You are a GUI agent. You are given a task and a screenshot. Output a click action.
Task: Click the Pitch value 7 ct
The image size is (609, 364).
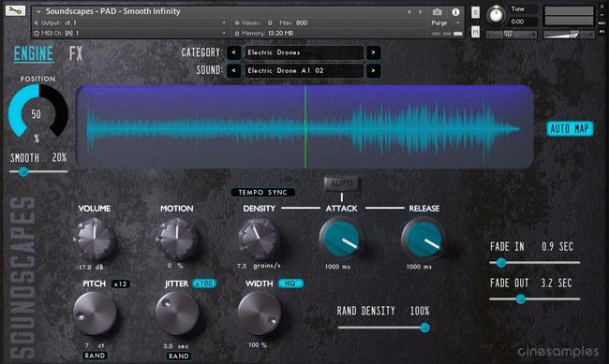(x=96, y=345)
